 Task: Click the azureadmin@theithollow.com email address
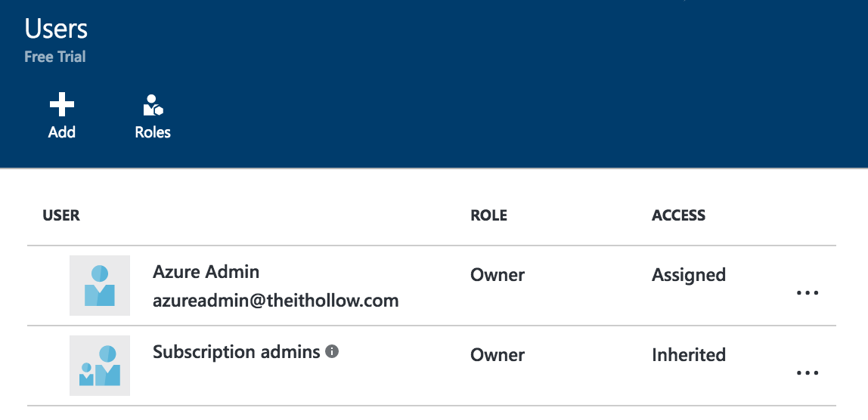click(x=275, y=301)
